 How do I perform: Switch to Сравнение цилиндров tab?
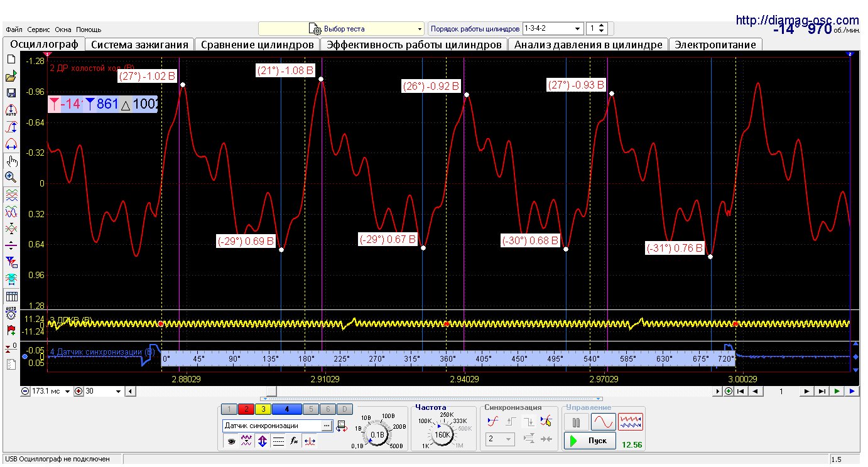coord(258,45)
